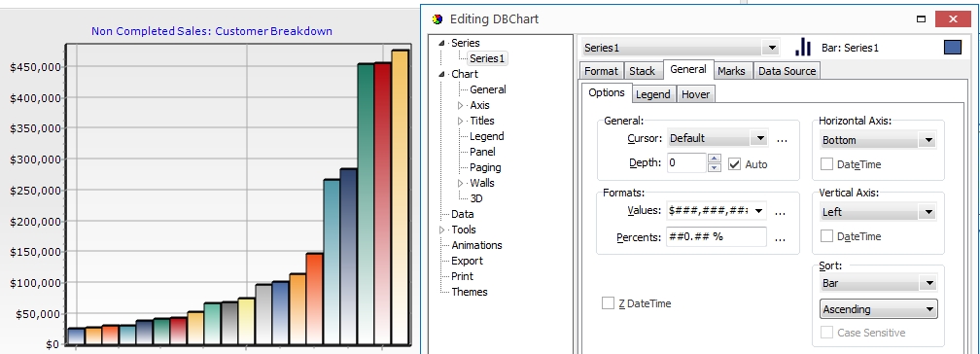Collapse the Series tree node
This screenshot has width=980, height=354.
[x=441, y=43]
